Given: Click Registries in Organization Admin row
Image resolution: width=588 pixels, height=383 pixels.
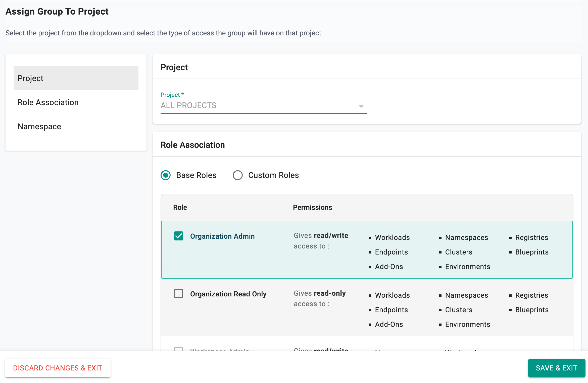Looking at the screenshot, I should pos(532,237).
